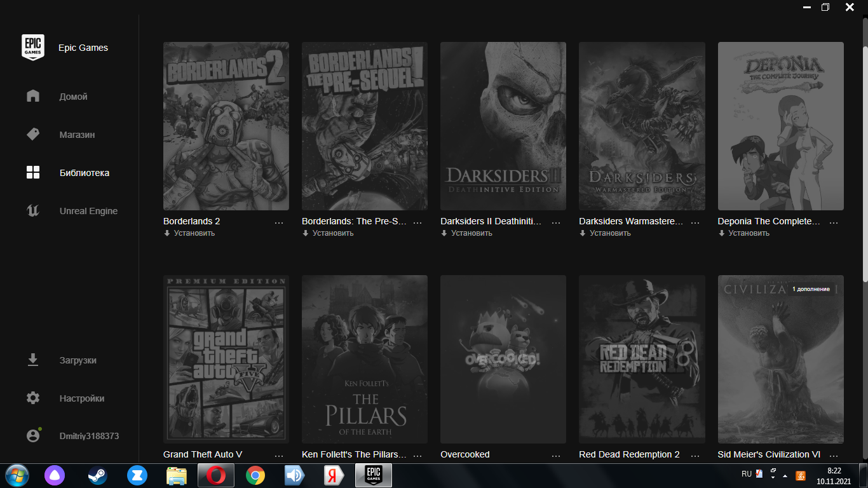868x488 pixels.
Task: Select the Civilization VI cover thumbnail
Action: tap(781, 359)
